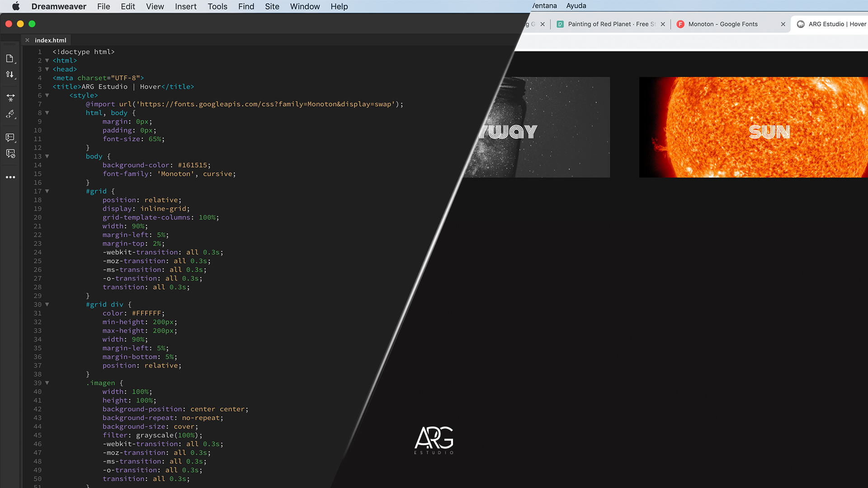The height and width of the screenshot is (488, 868).
Task: Open the Insert menu
Action: pyautogui.click(x=186, y=6)
